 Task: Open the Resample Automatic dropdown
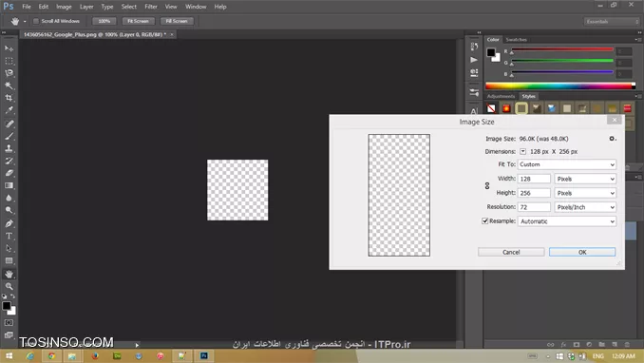[x=566, y=221]
